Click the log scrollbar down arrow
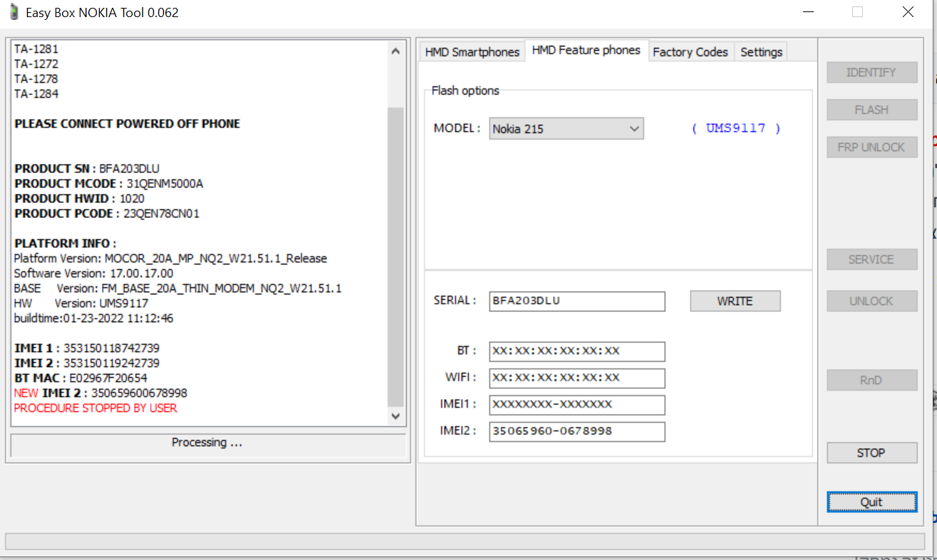The image size is (937, 560). (395, 416)
